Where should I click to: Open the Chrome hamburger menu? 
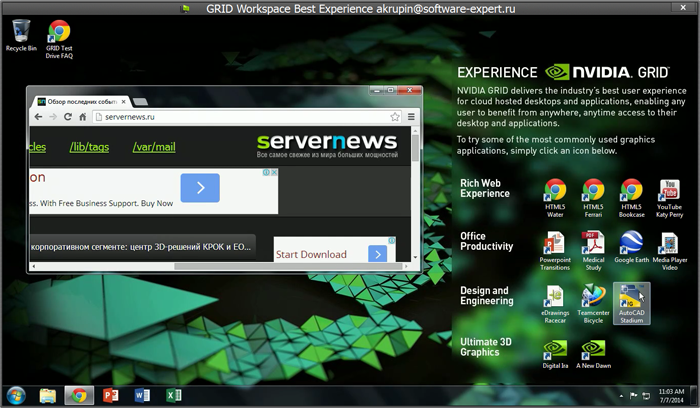point(411,117)
